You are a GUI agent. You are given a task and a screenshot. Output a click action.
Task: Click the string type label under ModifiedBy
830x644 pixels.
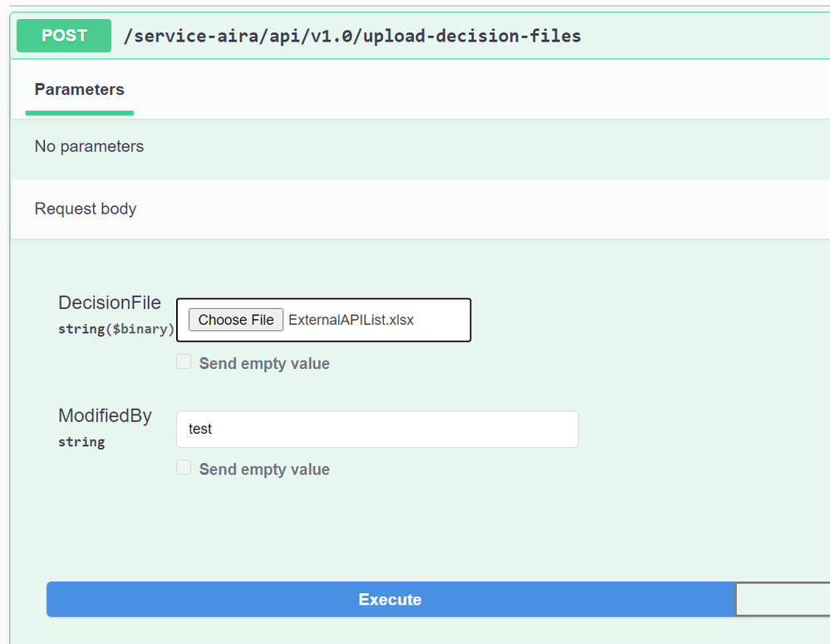[x=81, y=442]
